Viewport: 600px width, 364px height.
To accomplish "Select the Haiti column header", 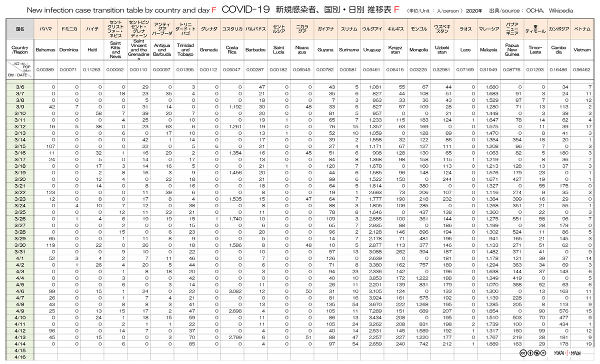I will point(92,50).
